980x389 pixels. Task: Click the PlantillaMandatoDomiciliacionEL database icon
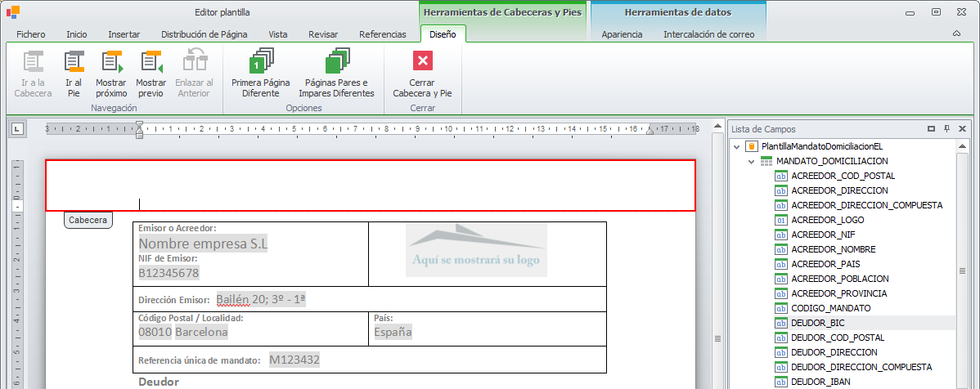click(753, 146)
